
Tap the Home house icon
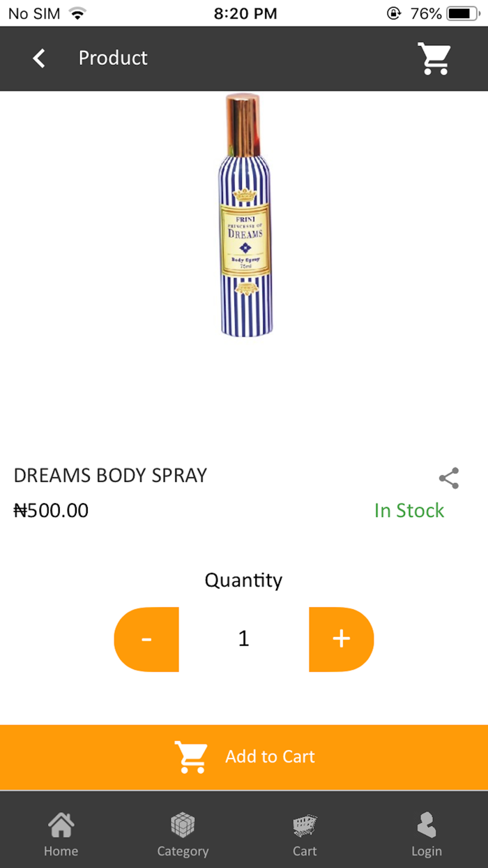click(61, 826)
